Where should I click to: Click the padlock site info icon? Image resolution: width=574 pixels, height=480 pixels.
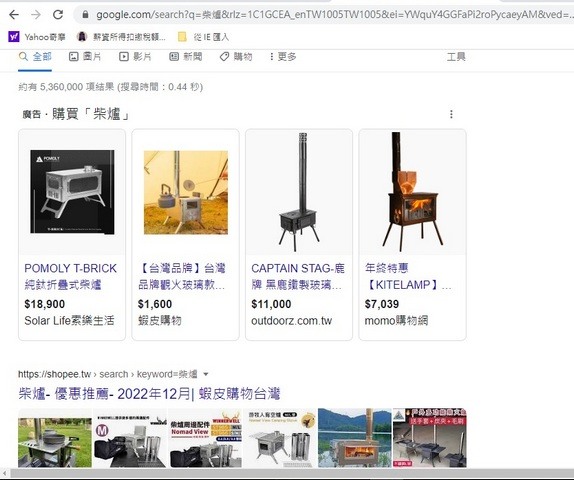tap(85, 15)
